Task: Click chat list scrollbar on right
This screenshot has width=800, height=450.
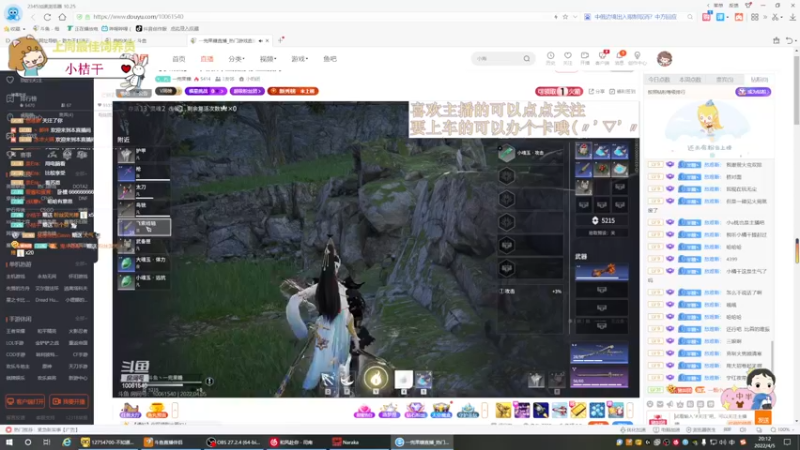Action: pos(772,357)
